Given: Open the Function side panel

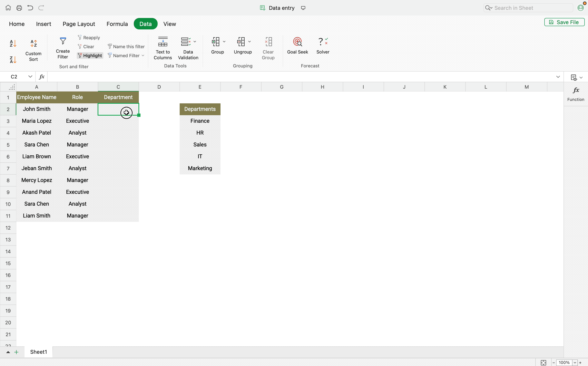Looking at the screenshot, I should [576, 94].
